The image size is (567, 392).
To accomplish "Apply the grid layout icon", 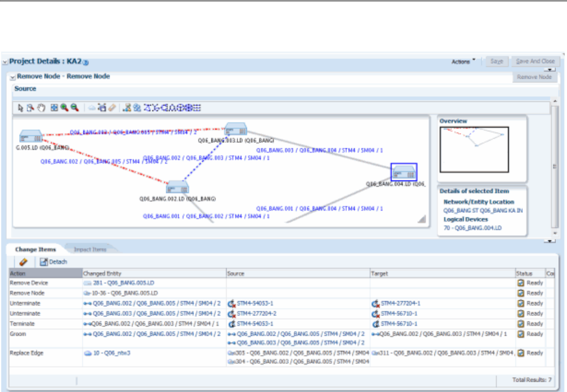I will [x=197, y=108].
